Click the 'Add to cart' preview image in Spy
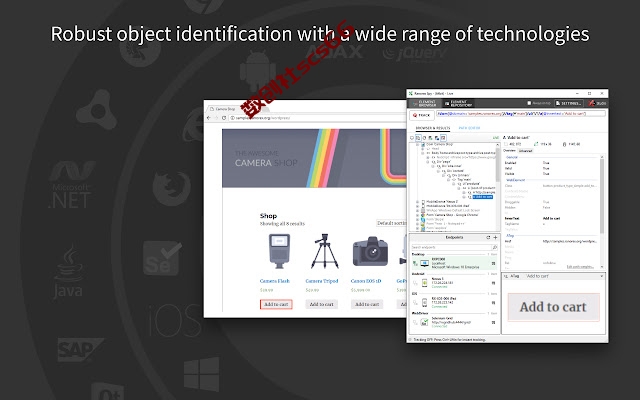Image resolution: width=640 pixels, height=400 pixels. [553, 307]
